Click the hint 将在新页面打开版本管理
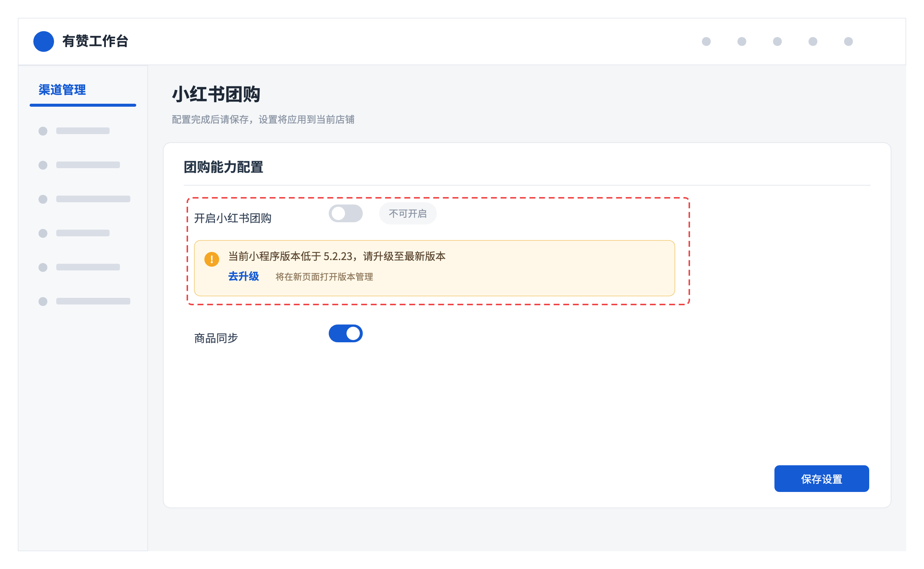Image resolution: width=924 pixels, height=569 pixels. coord(324,277)
